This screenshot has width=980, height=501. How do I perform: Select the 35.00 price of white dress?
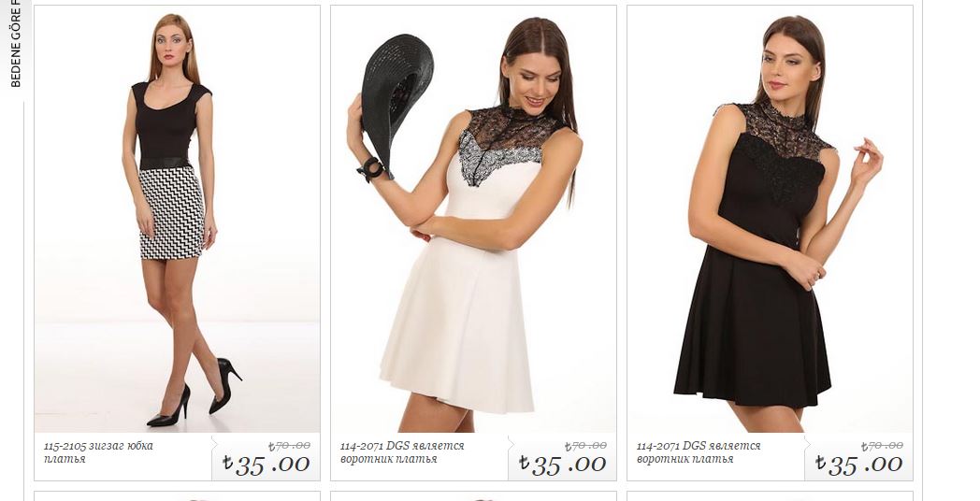pos(562,465)
